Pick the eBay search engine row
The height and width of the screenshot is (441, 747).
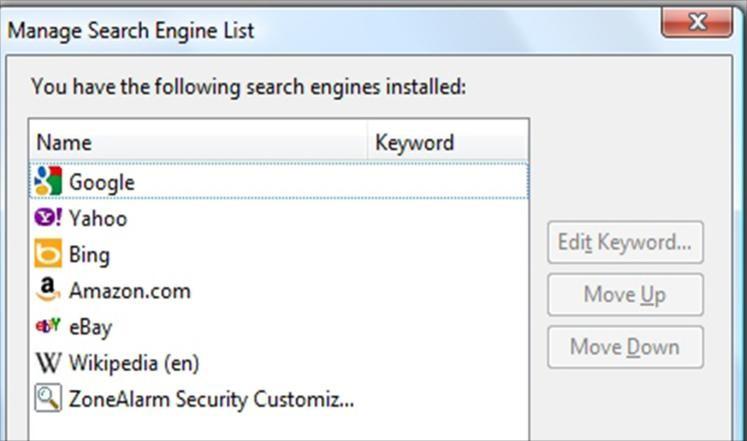pyautogui.click(x=91, y=326)
